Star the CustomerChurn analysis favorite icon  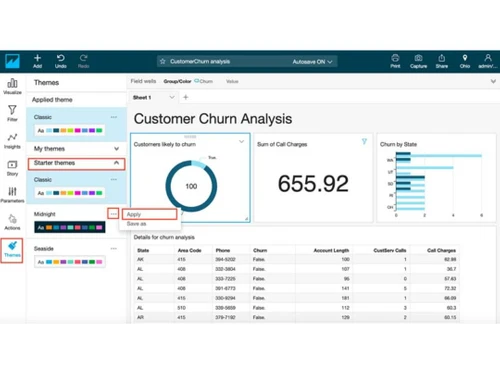click(163, 61)
